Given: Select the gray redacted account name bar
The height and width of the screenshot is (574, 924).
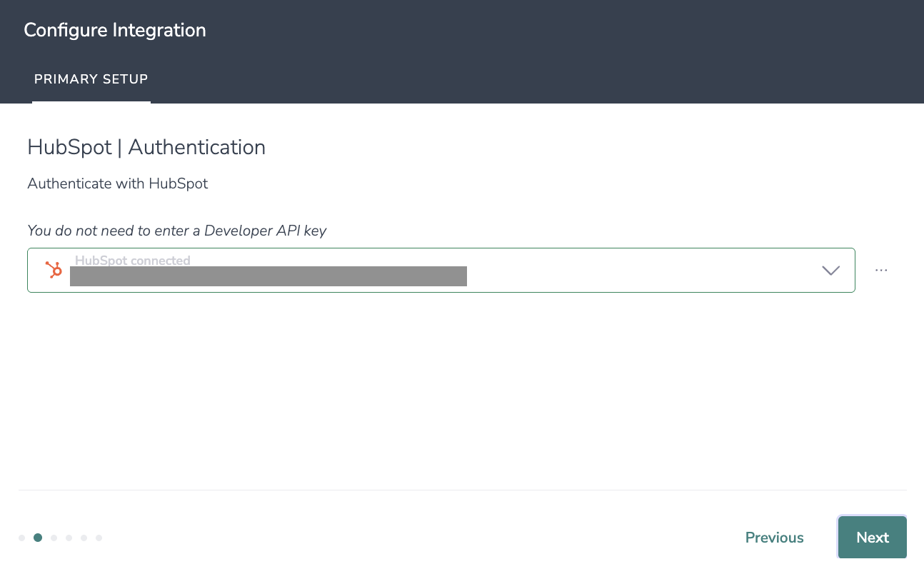Looking at the screenshot, I should point(268,276).
